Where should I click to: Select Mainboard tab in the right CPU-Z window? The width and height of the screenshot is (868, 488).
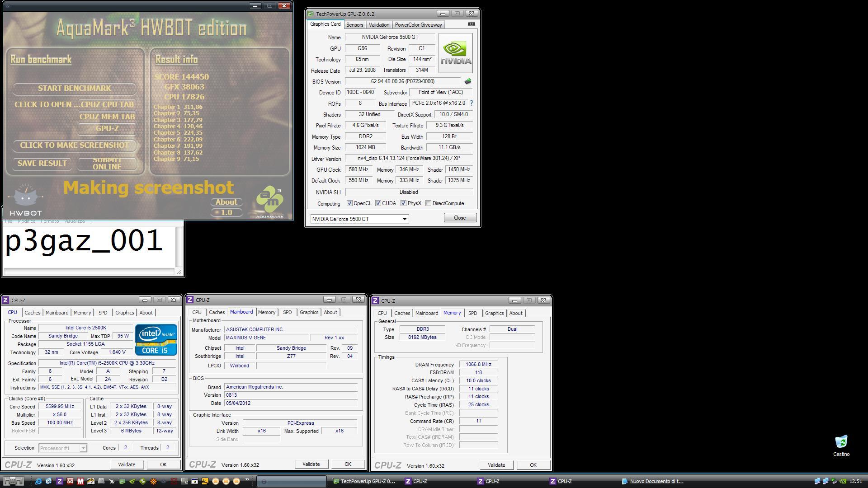coord(426,313)
